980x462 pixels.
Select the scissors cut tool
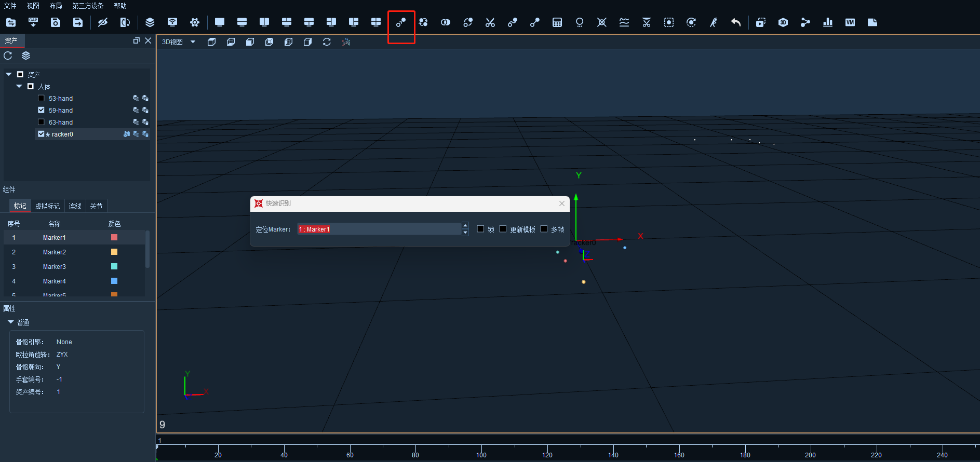coord(490,22)
